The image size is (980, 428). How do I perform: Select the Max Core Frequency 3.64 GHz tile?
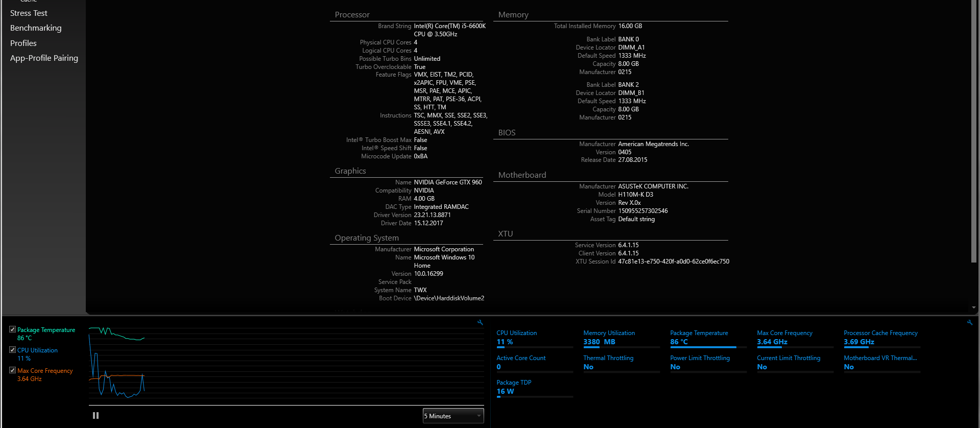(x=795, y=339)
